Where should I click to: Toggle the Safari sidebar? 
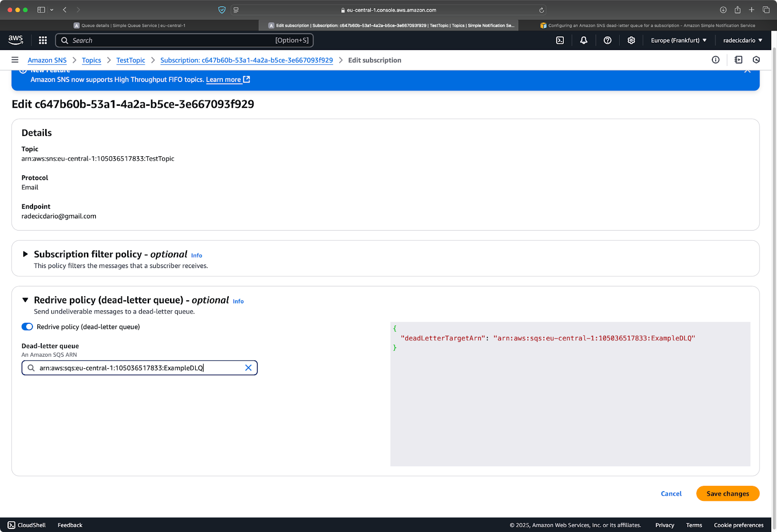(41, 10)
